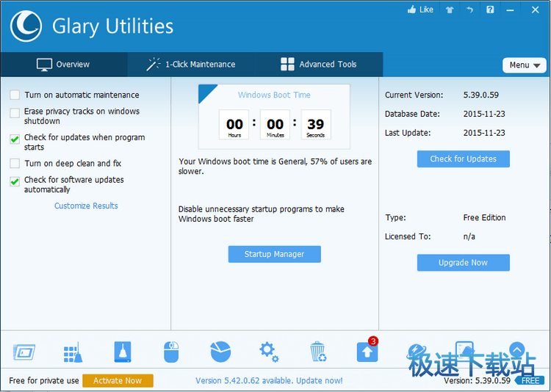The image size is (551, 392).
Task: Click the Windows Boot Time heading
Action: coord(274,95)
